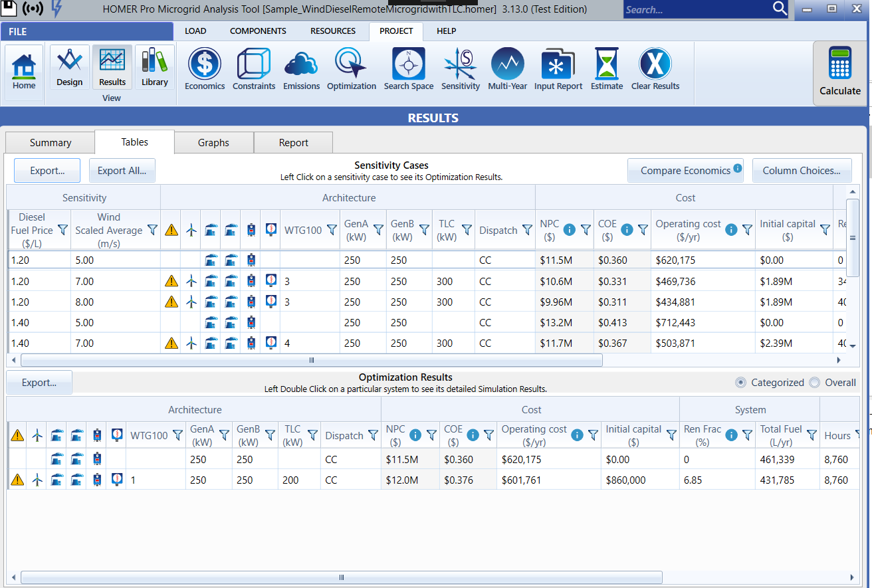This screenshot has height=588, width=872.
Task: Open the Diesel Fuel Price column filter
Action: (62, 230)
